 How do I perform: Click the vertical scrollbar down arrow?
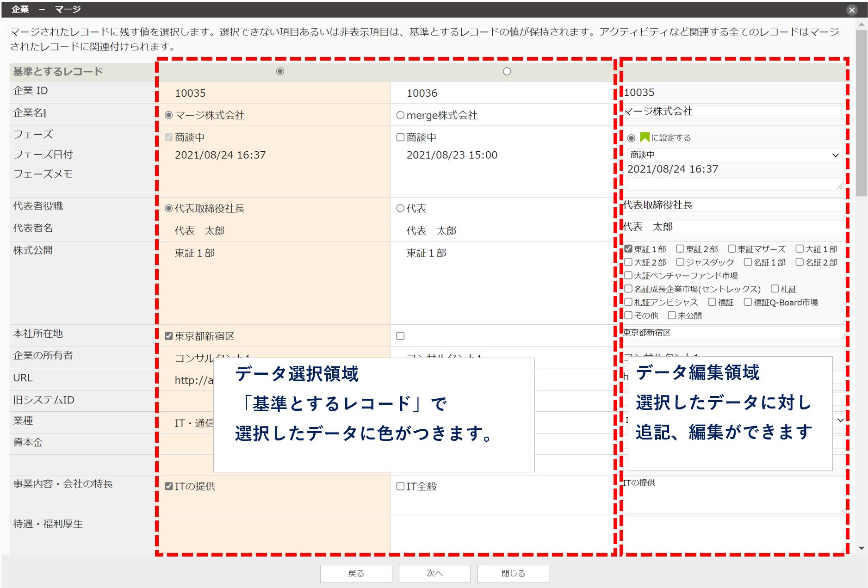tap(861, 548)
